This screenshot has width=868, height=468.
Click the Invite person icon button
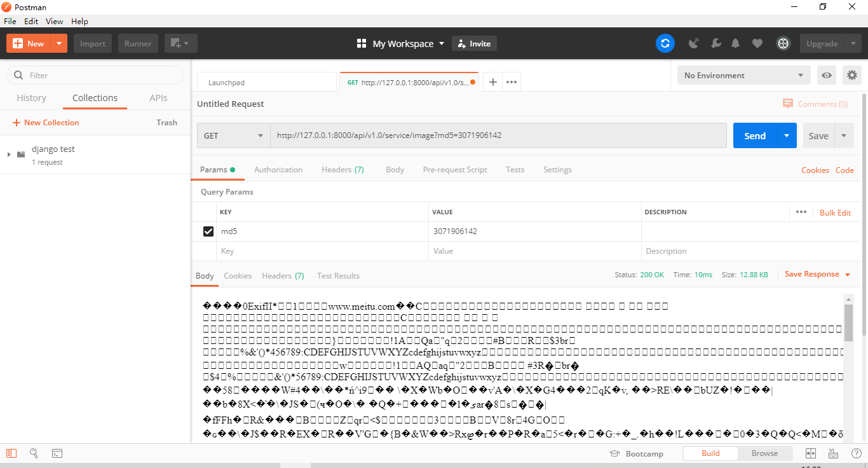click(474, 43)
